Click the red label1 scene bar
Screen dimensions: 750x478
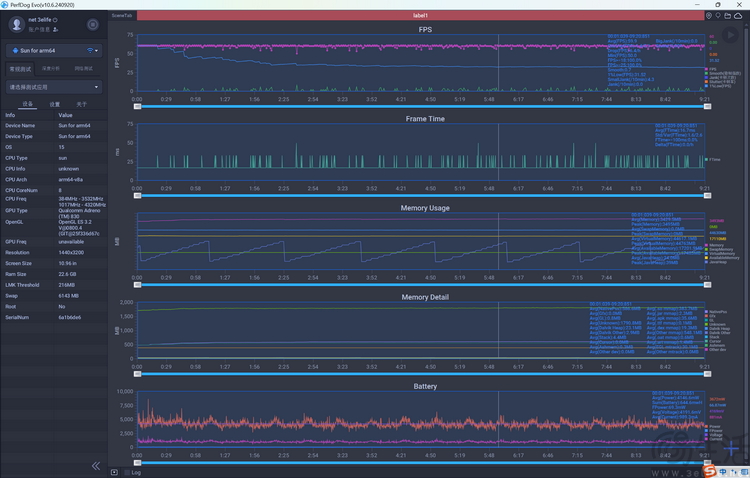pos(420,16)
